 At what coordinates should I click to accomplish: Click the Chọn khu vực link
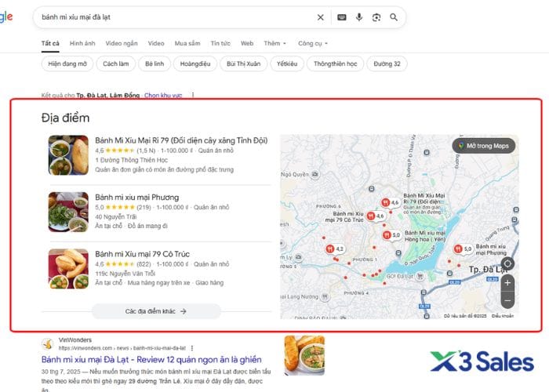163,95
